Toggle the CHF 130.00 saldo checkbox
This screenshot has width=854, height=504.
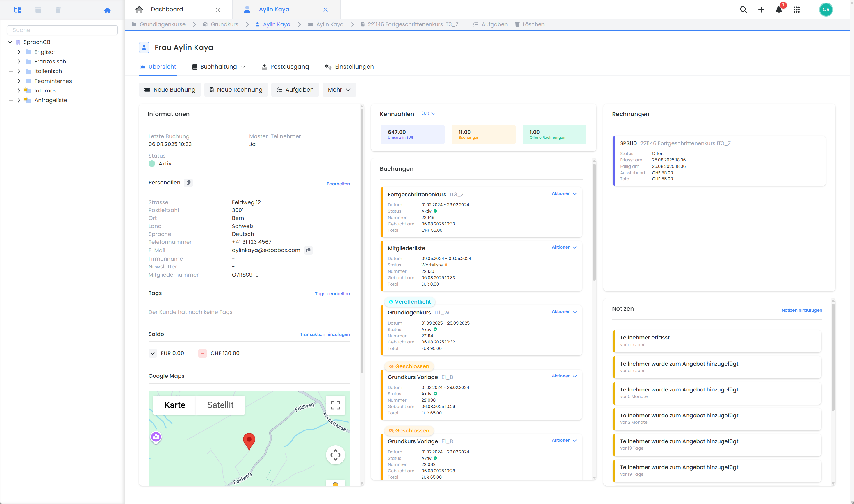(202, 353)
